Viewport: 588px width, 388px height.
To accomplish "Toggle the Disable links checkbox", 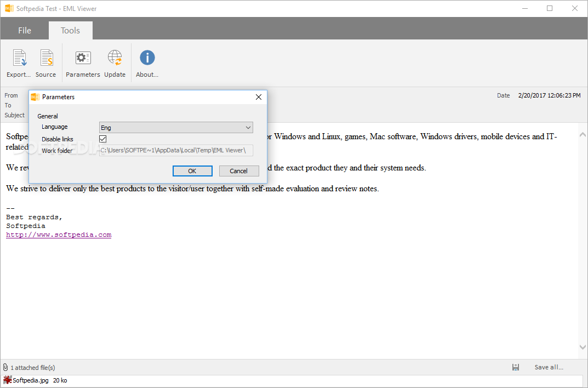I will pos(103,139).
